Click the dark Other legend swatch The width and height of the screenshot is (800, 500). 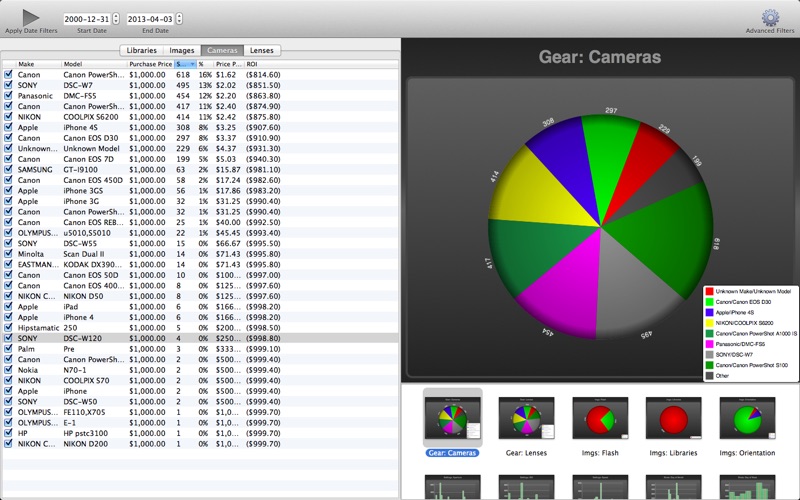(x=709, y=376)
